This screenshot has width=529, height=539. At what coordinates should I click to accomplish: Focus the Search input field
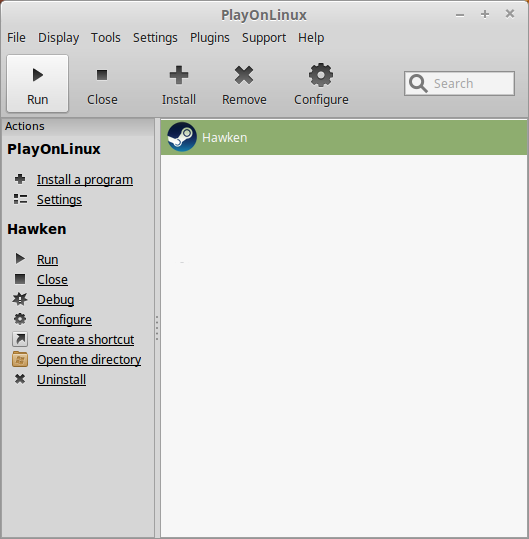[x=459, y=84]
